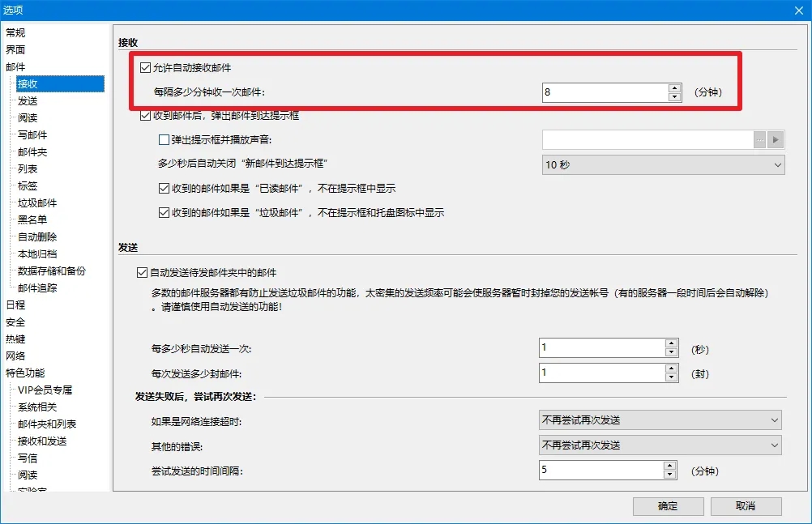
Task: Click the 取消 button
Action: pos(745,505)
